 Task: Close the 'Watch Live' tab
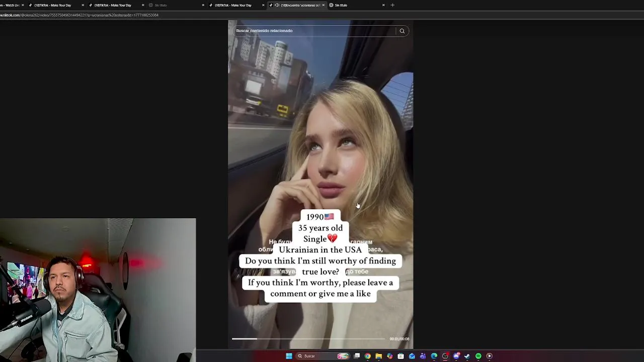point(23,5)
